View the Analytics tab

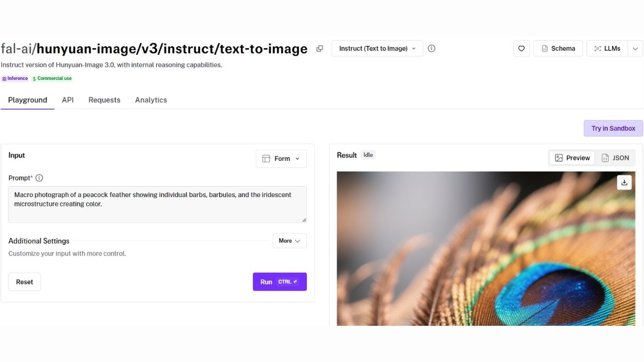pyautogui.click(x=150, y=100)
